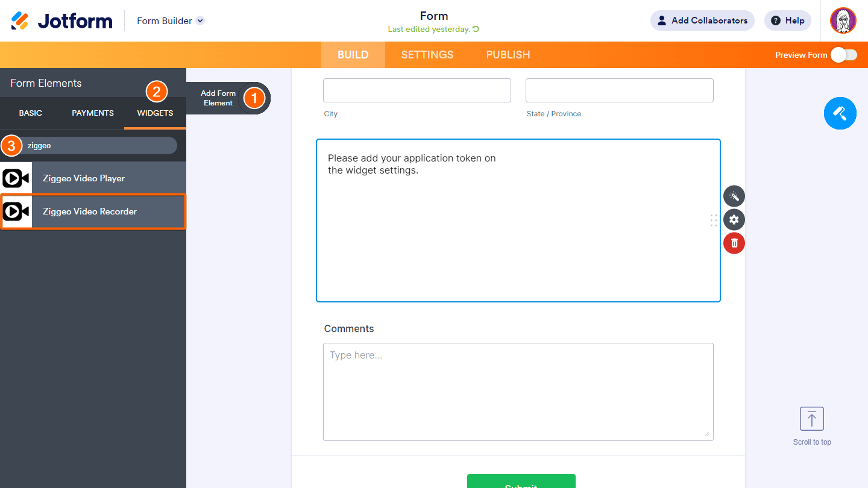
Task: Add the Ziggeo Video Recorder widget
Action: click(93, 211)
